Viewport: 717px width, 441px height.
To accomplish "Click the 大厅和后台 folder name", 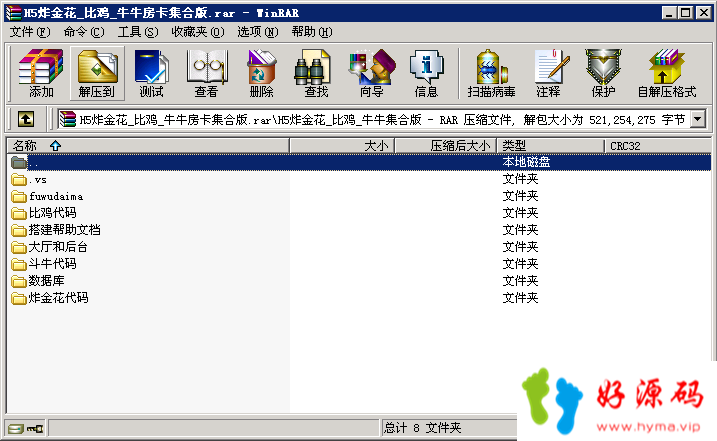I will coord(58,247).
